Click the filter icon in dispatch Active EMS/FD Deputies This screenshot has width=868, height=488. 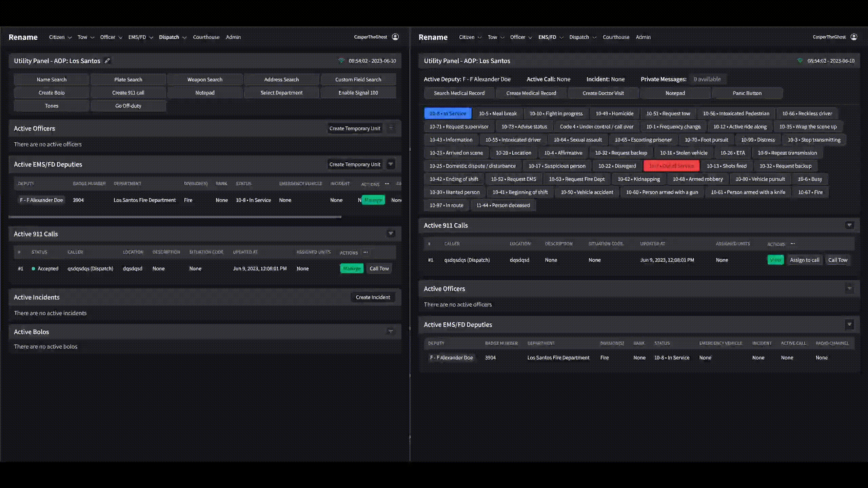click(391, 164)
